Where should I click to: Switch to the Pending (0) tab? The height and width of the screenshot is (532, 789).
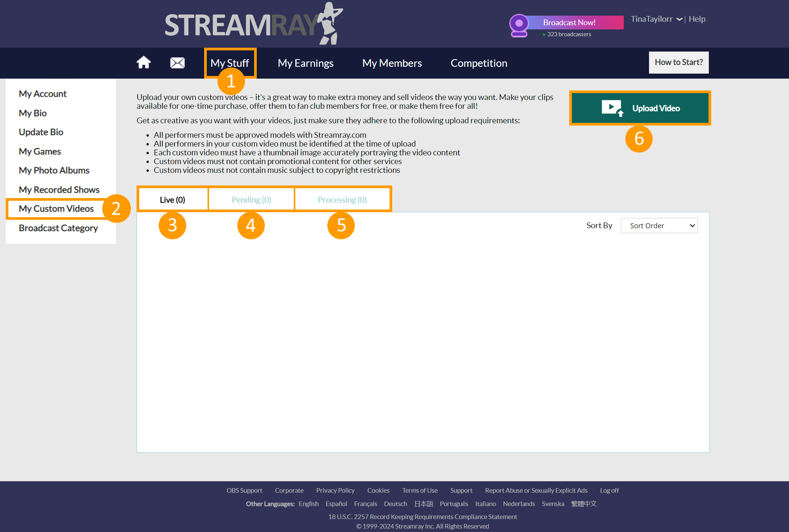251,200
